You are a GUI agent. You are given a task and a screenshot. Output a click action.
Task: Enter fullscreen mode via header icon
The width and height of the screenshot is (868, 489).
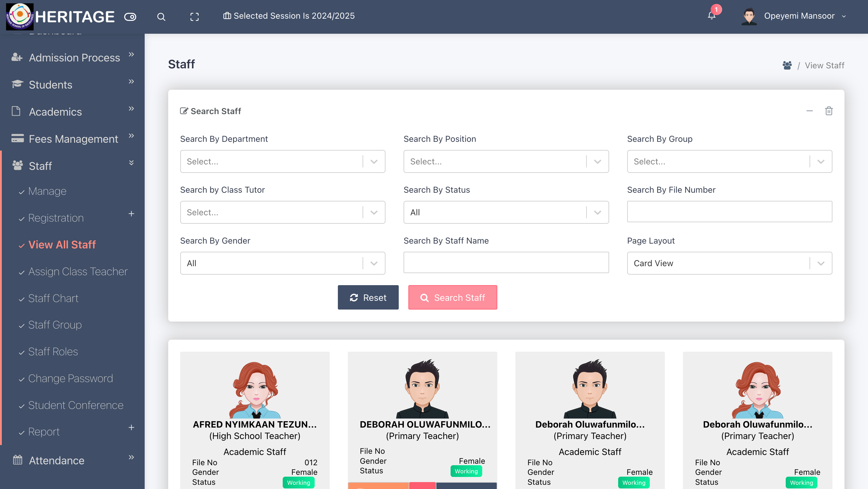194,17
